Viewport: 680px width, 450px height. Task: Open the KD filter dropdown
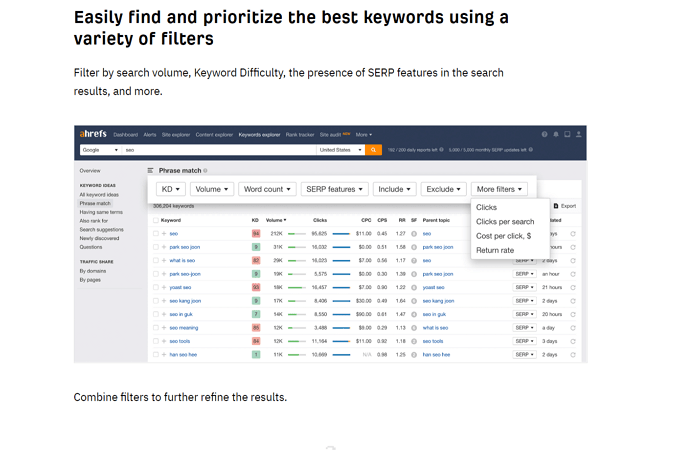point(171,189)
